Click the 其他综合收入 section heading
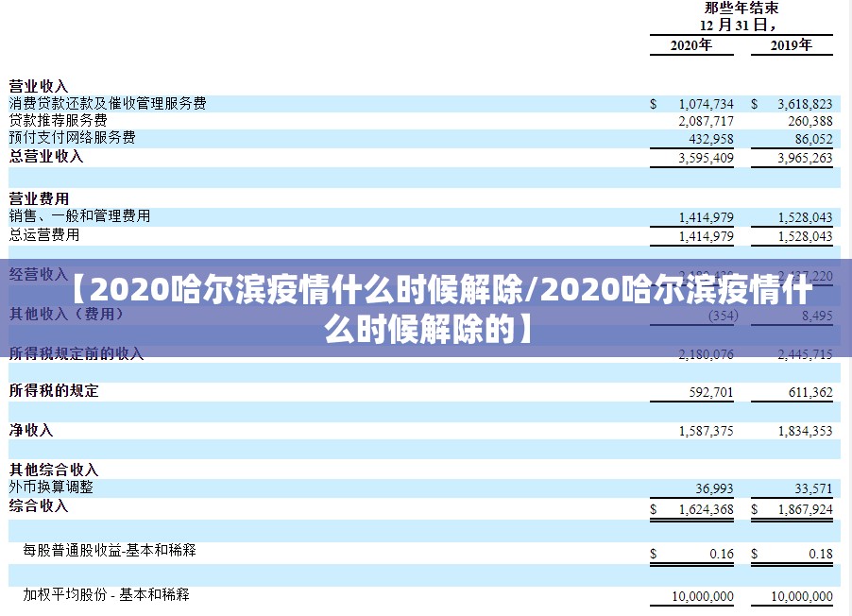Screen dimensions: 852x616 [54, 470]
